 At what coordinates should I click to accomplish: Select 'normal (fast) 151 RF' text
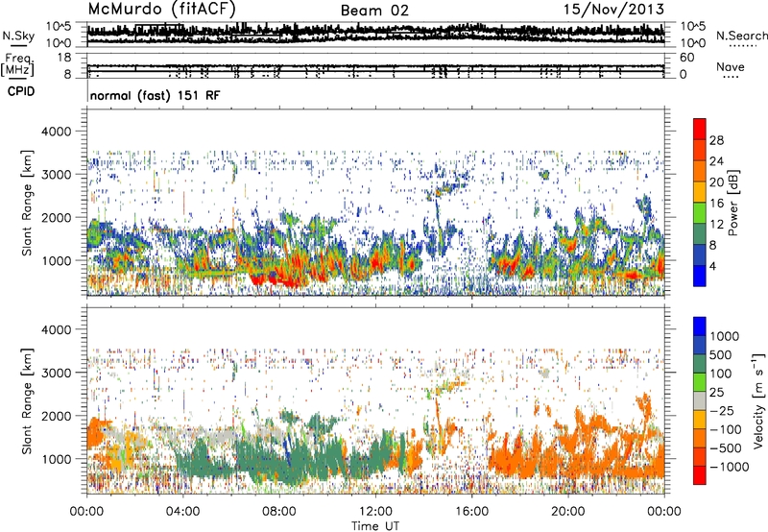(156, 95)
